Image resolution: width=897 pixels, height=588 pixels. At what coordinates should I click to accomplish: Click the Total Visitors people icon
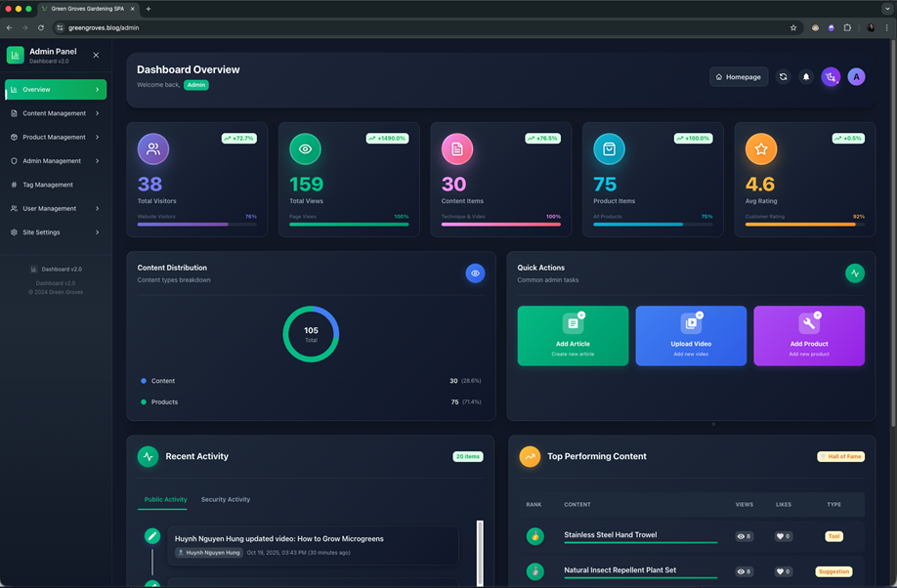pos(153,148)
